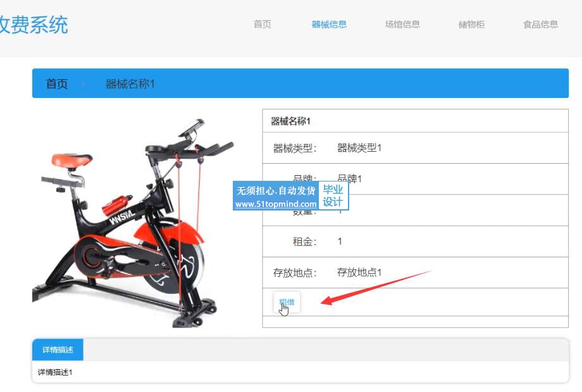Click the 租借 rent button
The image size is (582, 392).
tap(287, 302)
